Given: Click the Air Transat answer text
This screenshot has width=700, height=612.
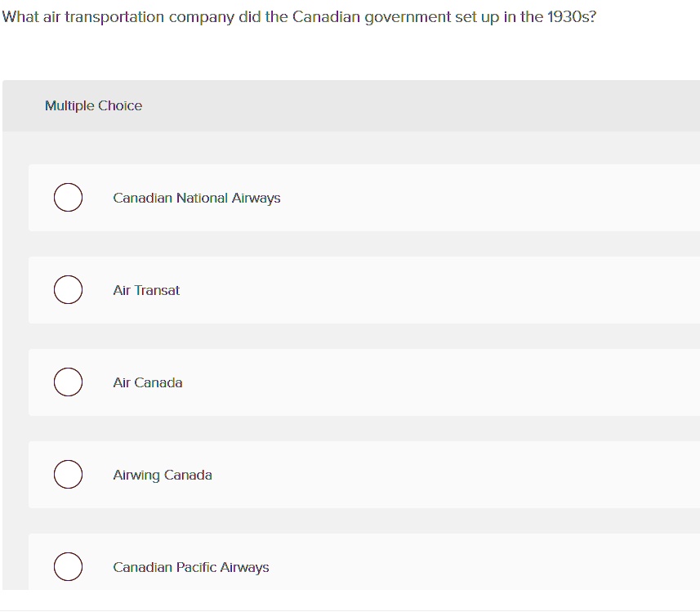Looking at the screenshot, I should tap(146, 290).
